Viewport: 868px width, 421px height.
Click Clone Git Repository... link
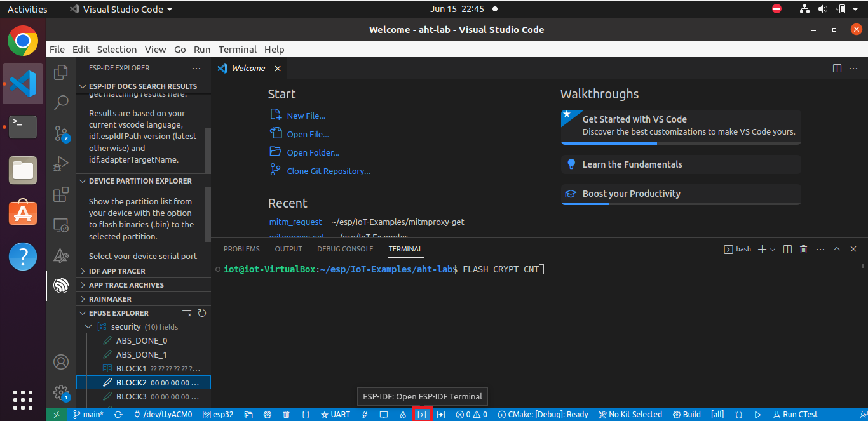click(329, 171)
